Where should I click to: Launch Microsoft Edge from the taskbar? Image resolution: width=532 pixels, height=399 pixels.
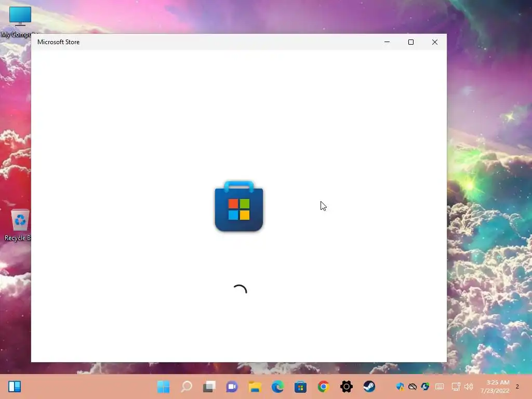[x=277, y=387]
